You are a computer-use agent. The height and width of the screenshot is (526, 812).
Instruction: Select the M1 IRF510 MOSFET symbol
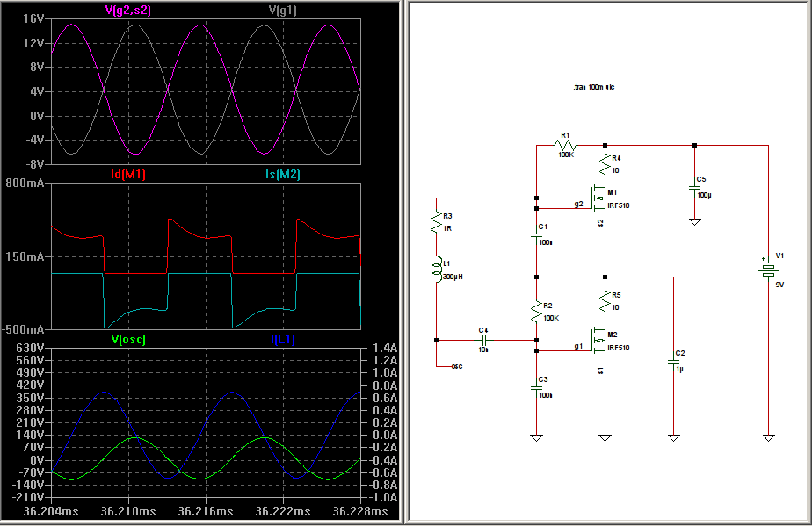[x=600, y=202]
